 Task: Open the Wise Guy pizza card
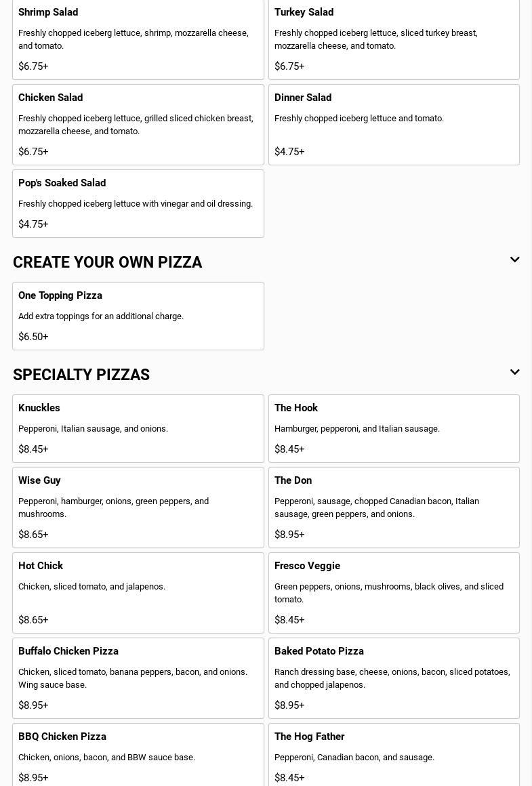click(x=138, y=507)
